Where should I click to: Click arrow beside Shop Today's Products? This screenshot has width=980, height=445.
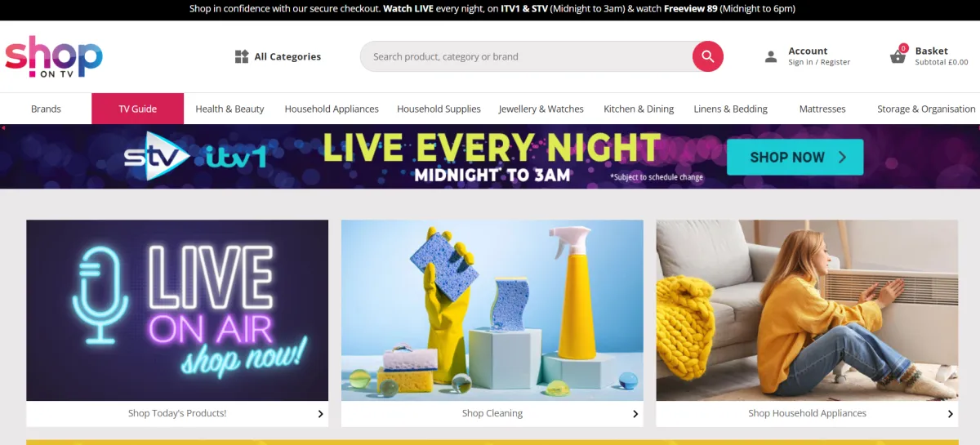coord(320,414)
